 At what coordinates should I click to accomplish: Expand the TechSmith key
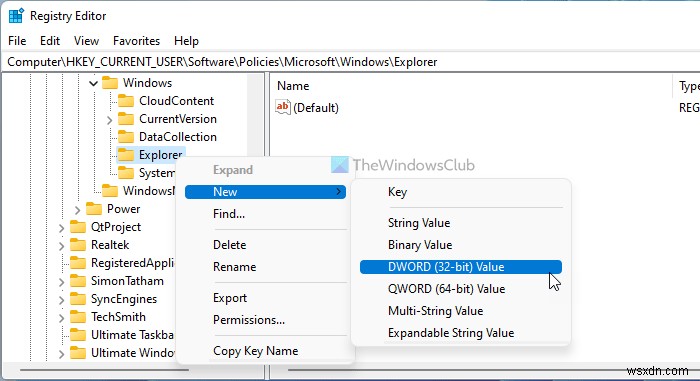tap(61, 318)
